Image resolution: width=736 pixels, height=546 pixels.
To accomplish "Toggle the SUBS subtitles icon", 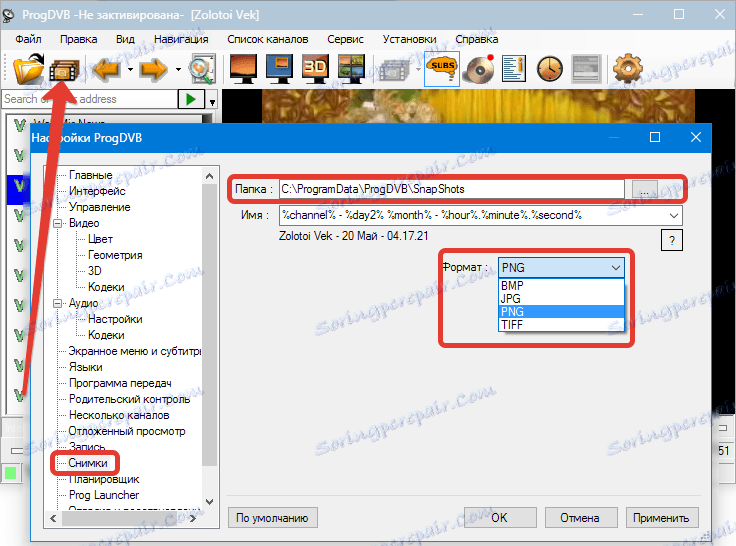I will 442,69.
